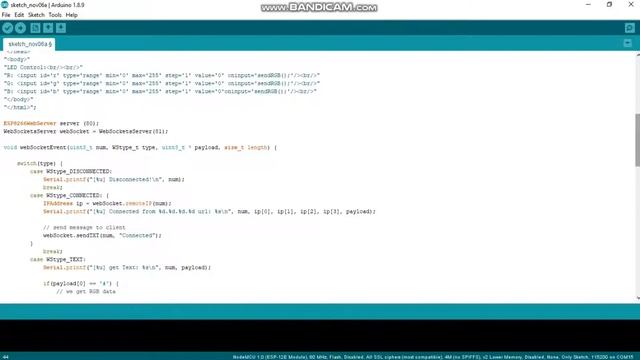The image size is (640, 360).
Task: Open the Edit menu
Action: (19, 15)
